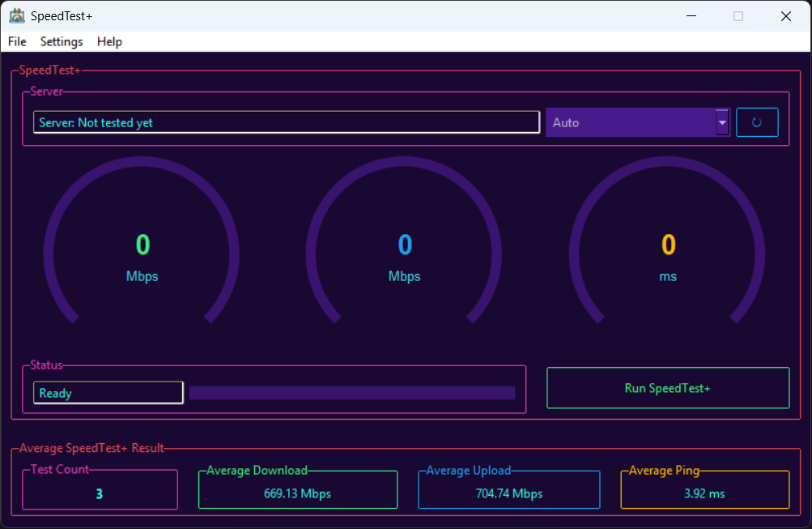Screen dimensions: 812x529
Task: Select the Test Count value 3
Action: [100, 493]
